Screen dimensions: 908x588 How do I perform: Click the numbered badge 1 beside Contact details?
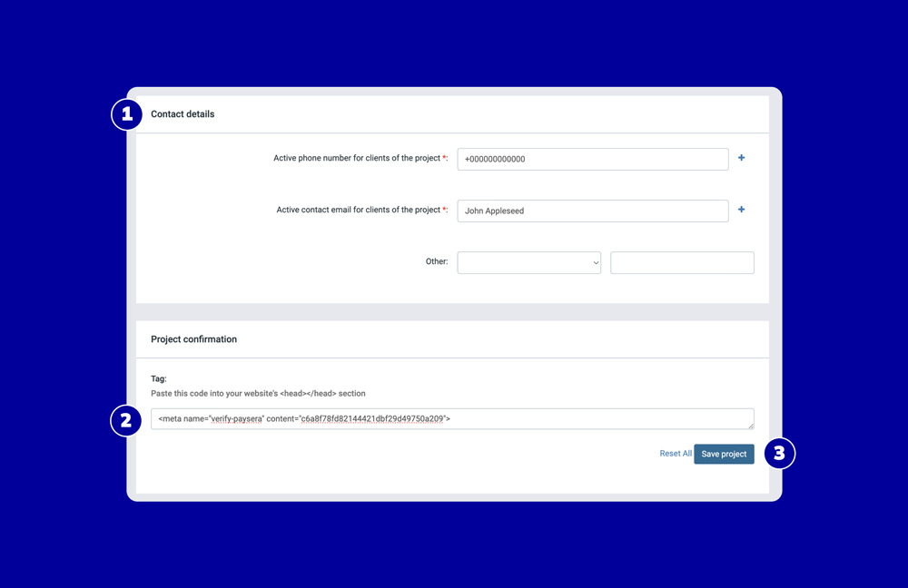[x=126, y=113]
